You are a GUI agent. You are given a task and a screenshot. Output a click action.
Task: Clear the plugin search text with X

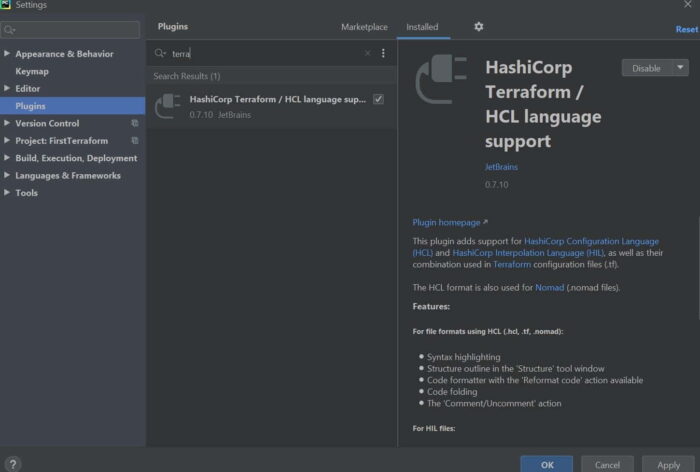pyautogui.click(x=367, y=53)
